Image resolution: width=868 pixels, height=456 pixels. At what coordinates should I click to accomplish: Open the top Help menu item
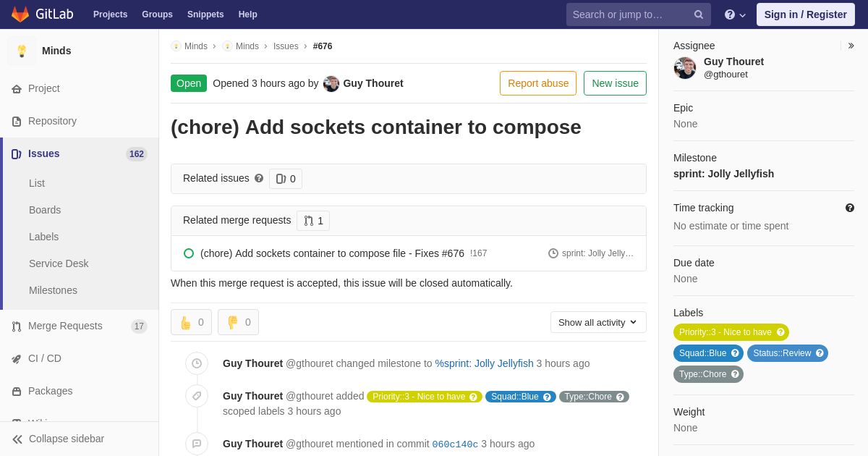click(248, 14)
